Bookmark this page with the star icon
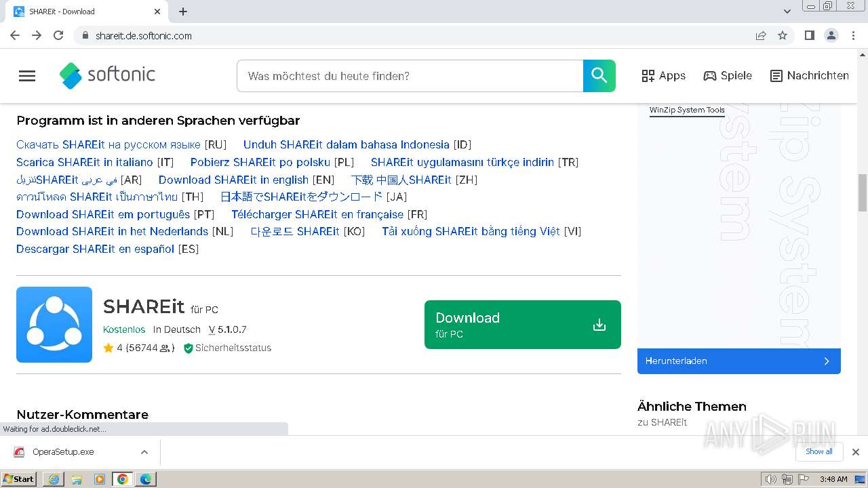The width and height of the screenshot is (868, 488). 783,36
